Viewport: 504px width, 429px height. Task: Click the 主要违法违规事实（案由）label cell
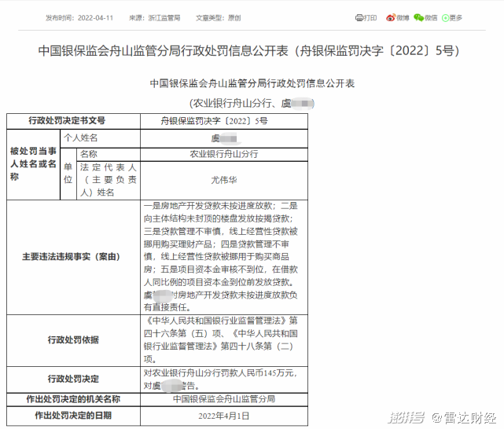coord(73,257)
